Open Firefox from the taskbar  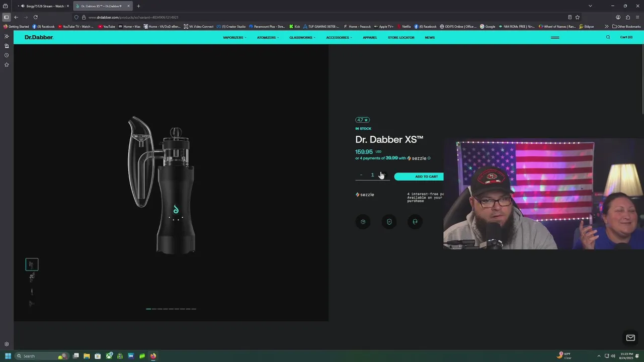tap(153, 356)
